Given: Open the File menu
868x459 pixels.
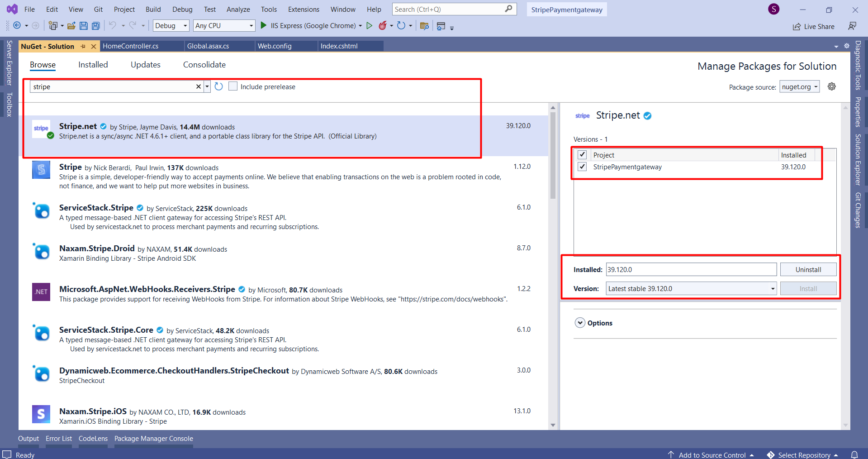Looking at the screenshot, I should (x=29, y=9).
